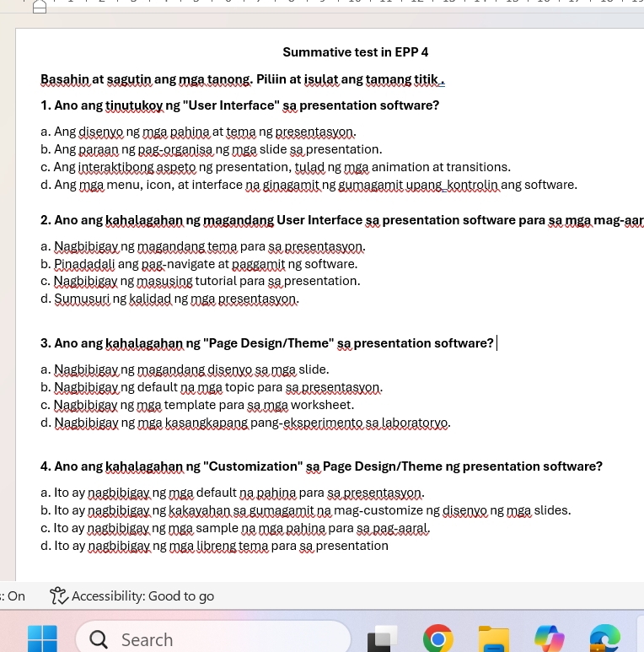This screenshot has width=644, height=652.
Task: Click choice "a. Ang disenyo ng mga pahina"
Action: coord(198,132)
